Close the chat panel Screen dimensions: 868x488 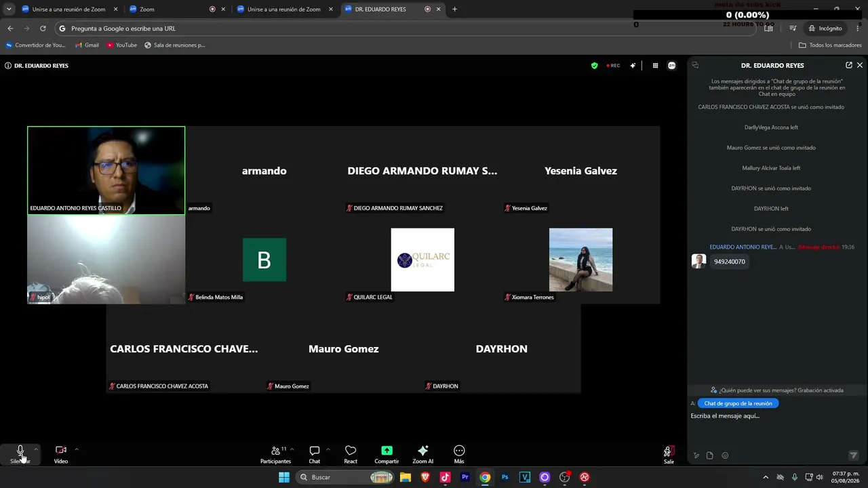860,66
